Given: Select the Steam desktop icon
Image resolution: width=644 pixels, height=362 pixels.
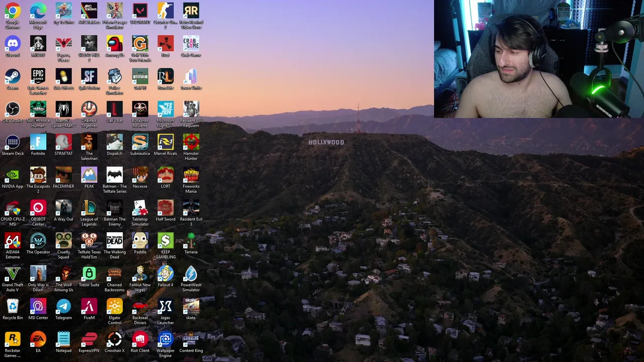Looking at the screenshot, I should pyautogui.click(x=13, y=79).
